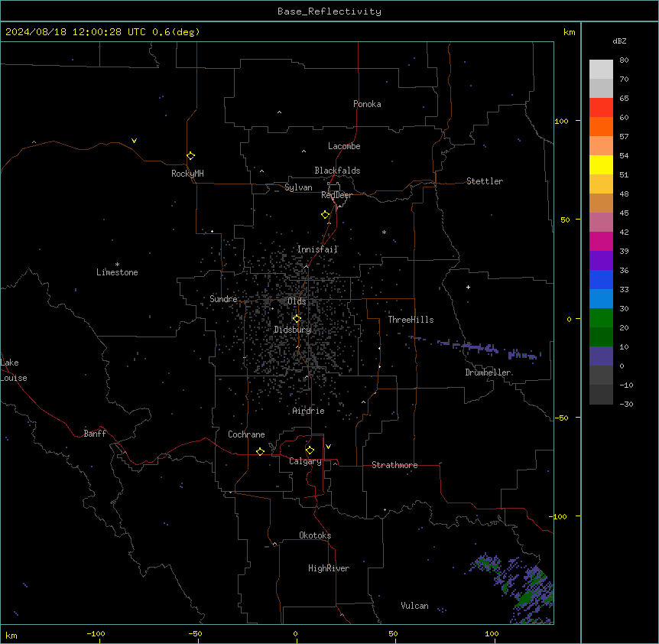Screen dimensions: 659x644
Task: Click the Drumheller label
Action: tap(488, 372)
